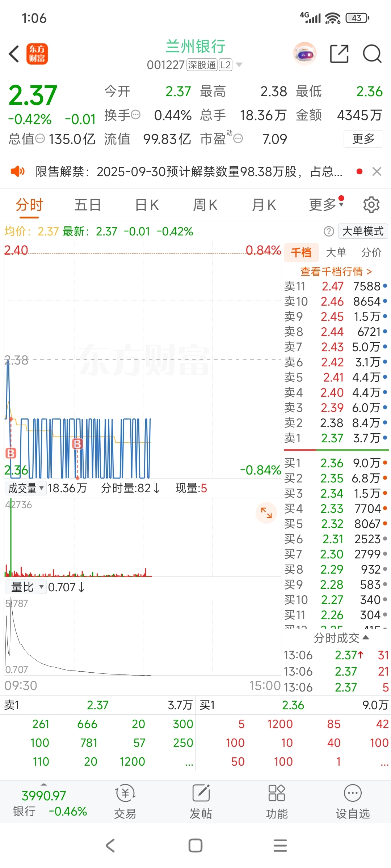
Task: Switch to the 五日 tab
Action: (88, 205)
